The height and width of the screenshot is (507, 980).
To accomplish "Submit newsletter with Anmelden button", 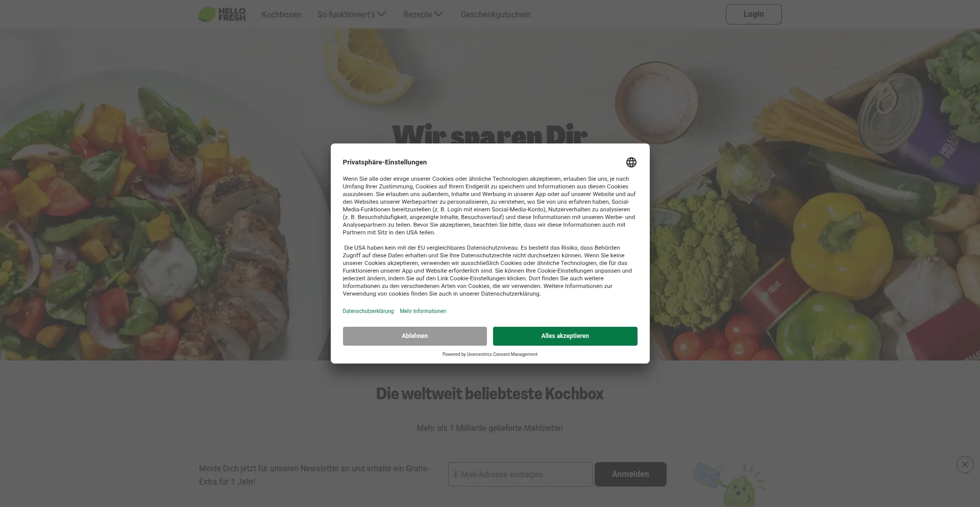I will (630, 474).
